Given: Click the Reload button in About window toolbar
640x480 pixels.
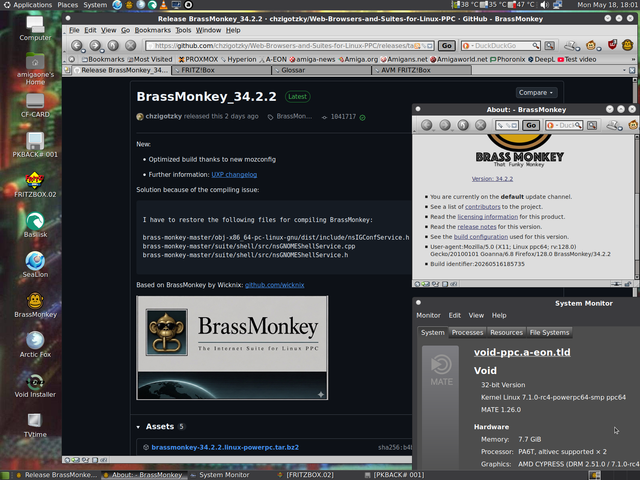Looking at the screenshot, I should coord(463,125).
